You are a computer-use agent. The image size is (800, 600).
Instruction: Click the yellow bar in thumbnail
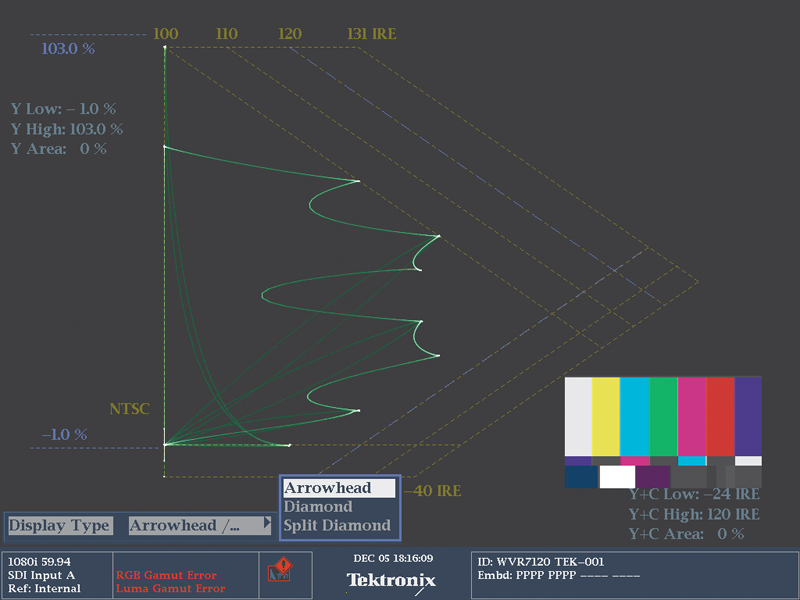point(606,417)
